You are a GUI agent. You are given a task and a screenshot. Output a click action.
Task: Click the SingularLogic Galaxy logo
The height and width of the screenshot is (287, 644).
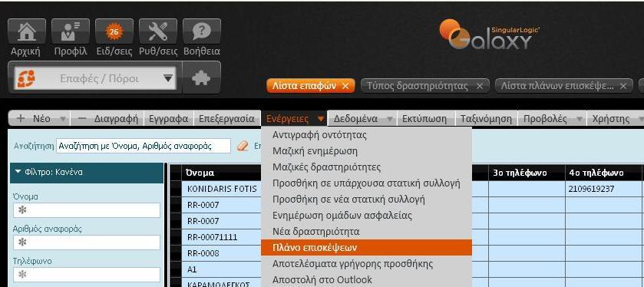[x=490, y=35]
